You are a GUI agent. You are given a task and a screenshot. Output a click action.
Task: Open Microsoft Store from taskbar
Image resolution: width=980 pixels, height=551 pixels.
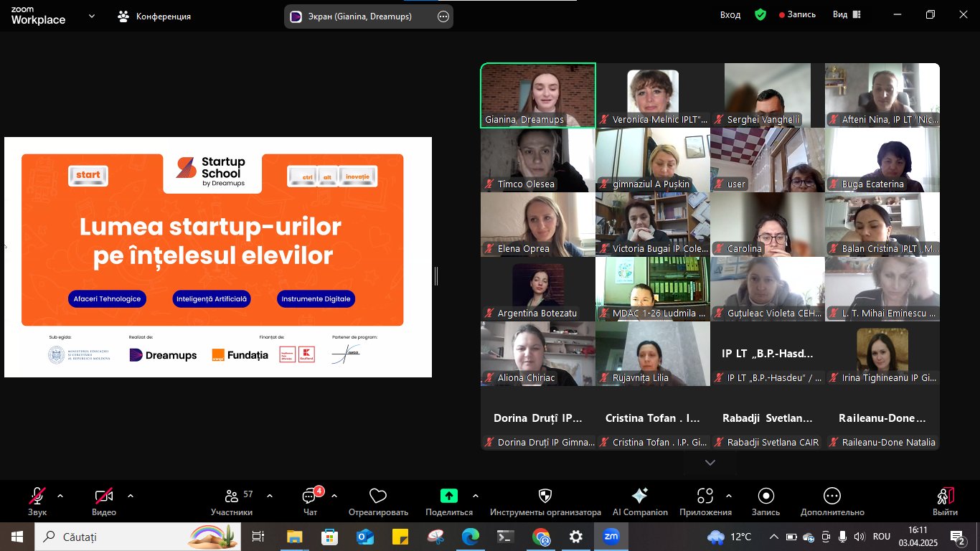(x=330, y=537)
